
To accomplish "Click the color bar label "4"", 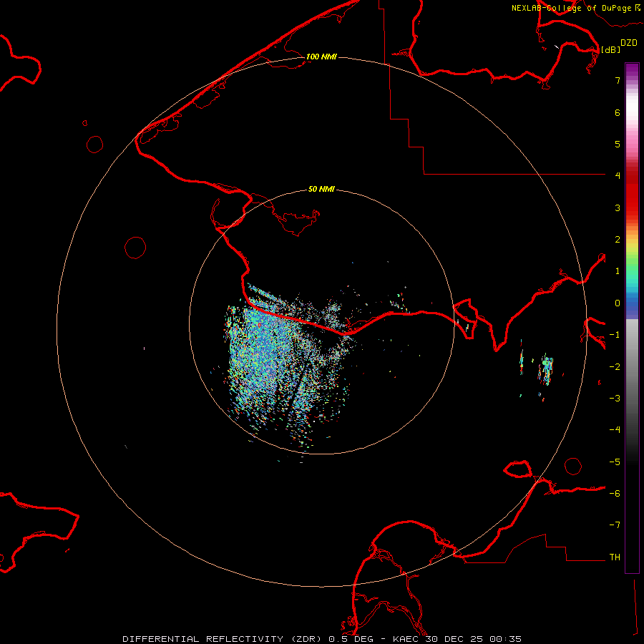I will (618, 176).
